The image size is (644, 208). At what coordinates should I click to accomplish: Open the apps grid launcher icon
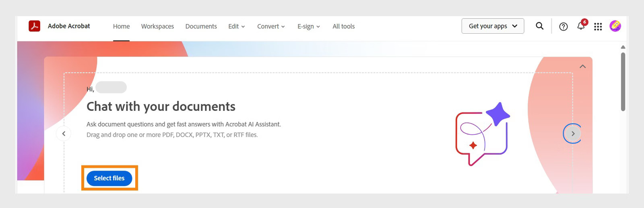pos(598,27)
